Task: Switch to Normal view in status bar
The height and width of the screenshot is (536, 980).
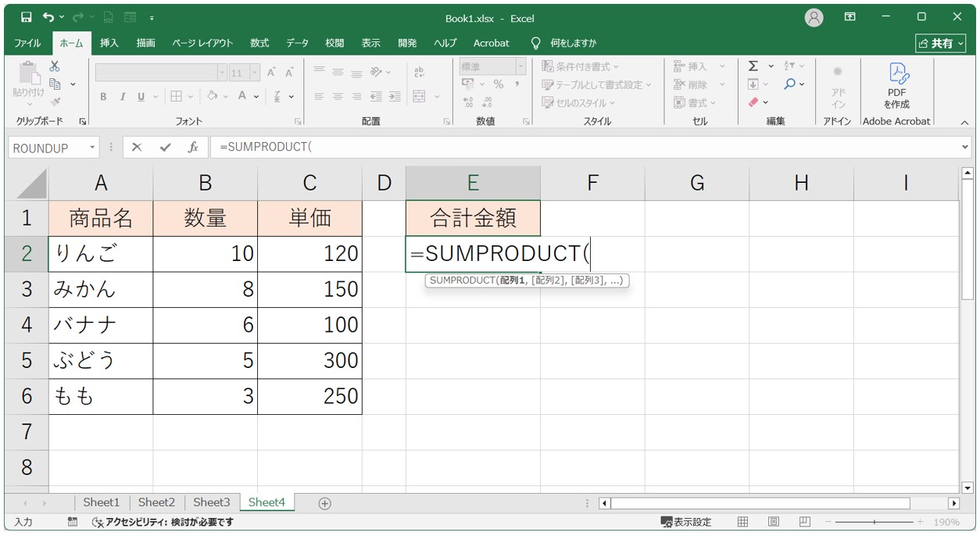Action: tap(743, 522)
